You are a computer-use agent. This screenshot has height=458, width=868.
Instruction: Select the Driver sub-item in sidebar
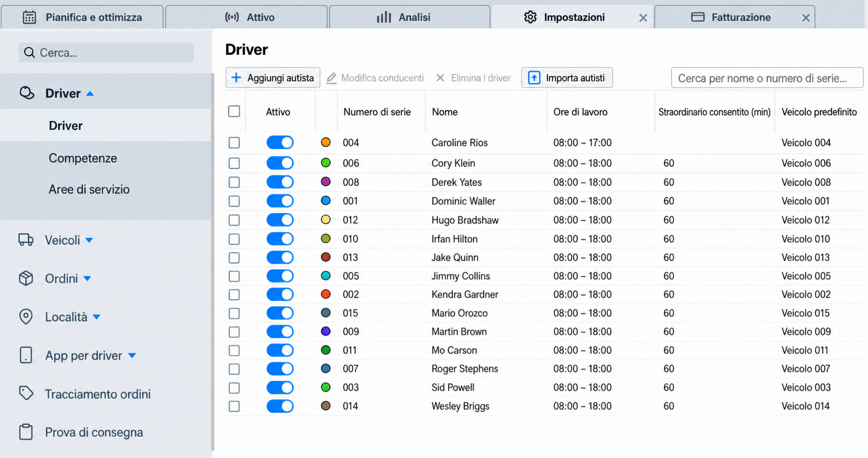105,126
